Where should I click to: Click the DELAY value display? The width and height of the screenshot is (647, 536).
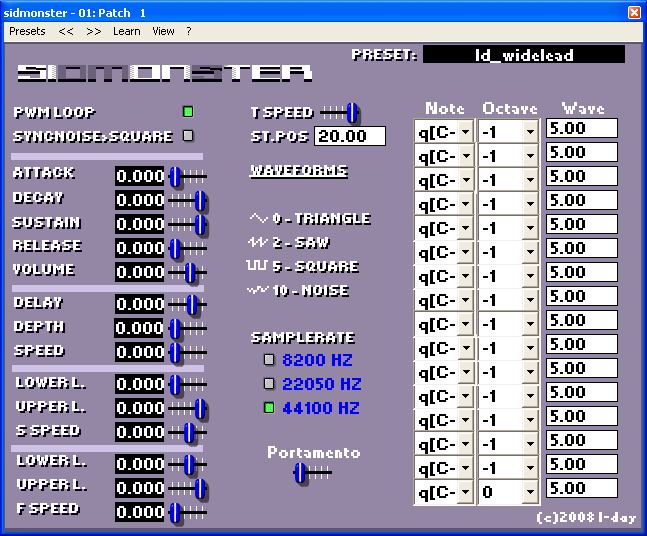(x=139, y=304)
